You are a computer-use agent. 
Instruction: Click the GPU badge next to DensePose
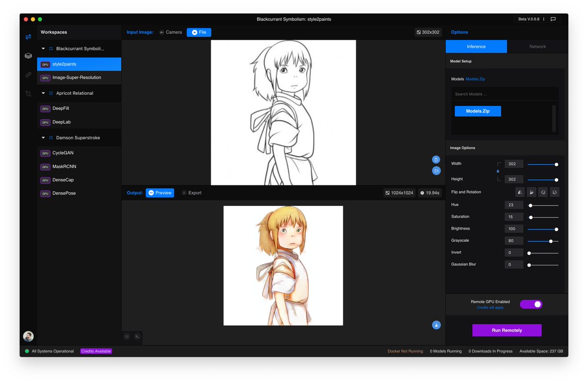[x=46, y=194]
